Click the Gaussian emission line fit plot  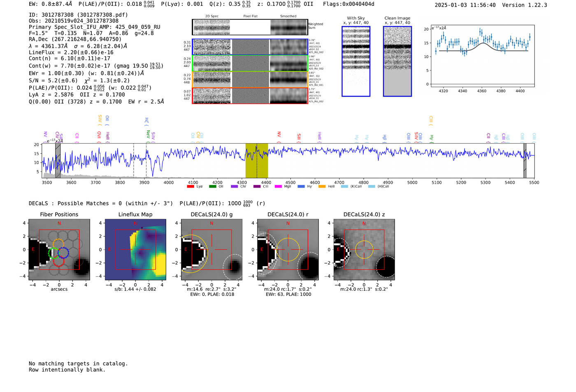[x=482, y=56]
